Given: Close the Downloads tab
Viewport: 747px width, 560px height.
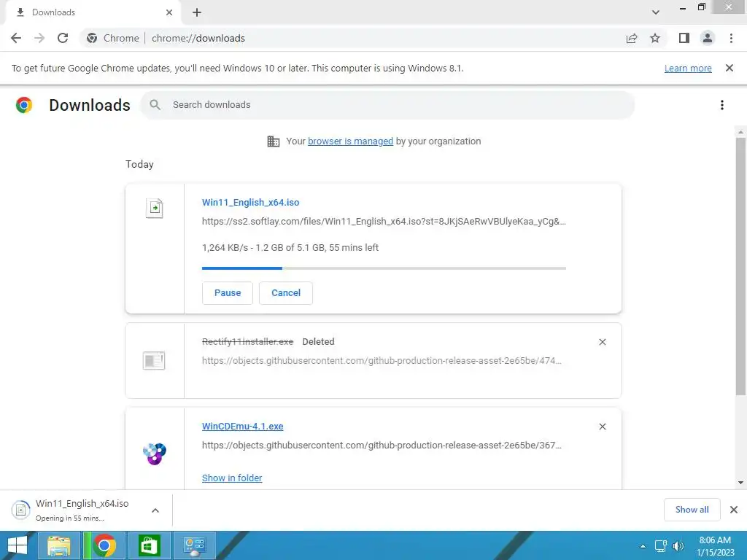Looking at the screenshot, I should tap(169, 12).
